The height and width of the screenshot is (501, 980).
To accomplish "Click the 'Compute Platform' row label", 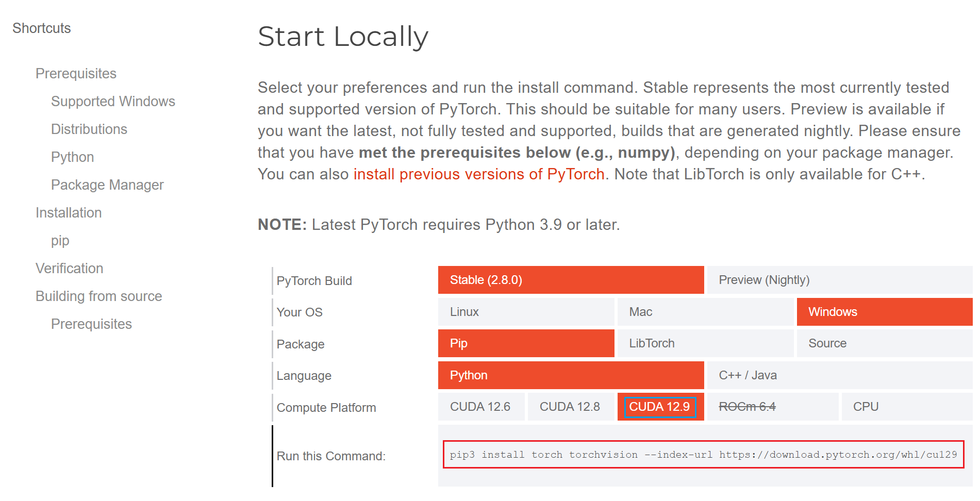I will [326, 408].
